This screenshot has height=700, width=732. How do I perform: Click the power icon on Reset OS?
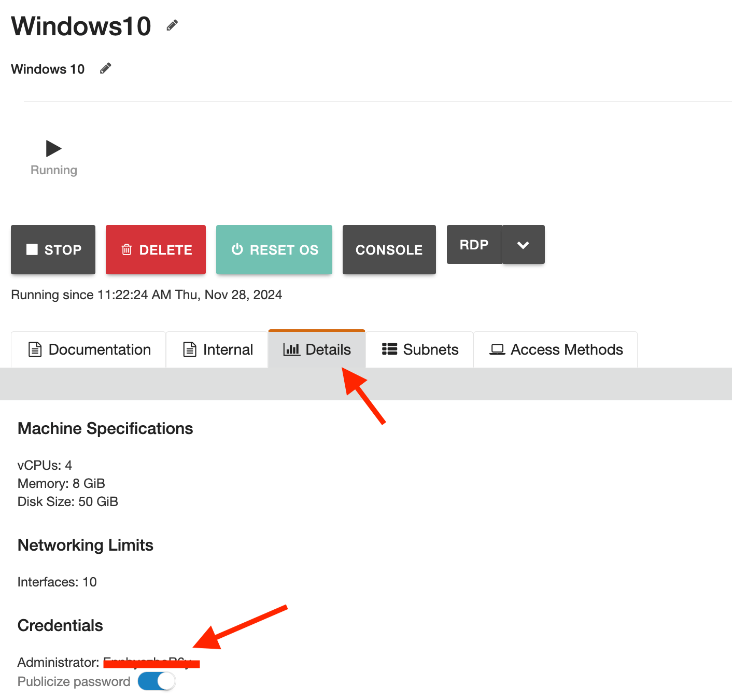click(x=237, y=249)
